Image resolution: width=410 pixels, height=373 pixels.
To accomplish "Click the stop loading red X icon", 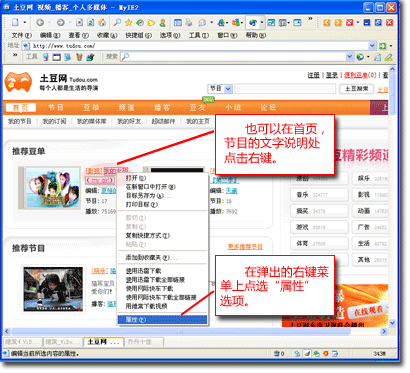I will (79, 23).
